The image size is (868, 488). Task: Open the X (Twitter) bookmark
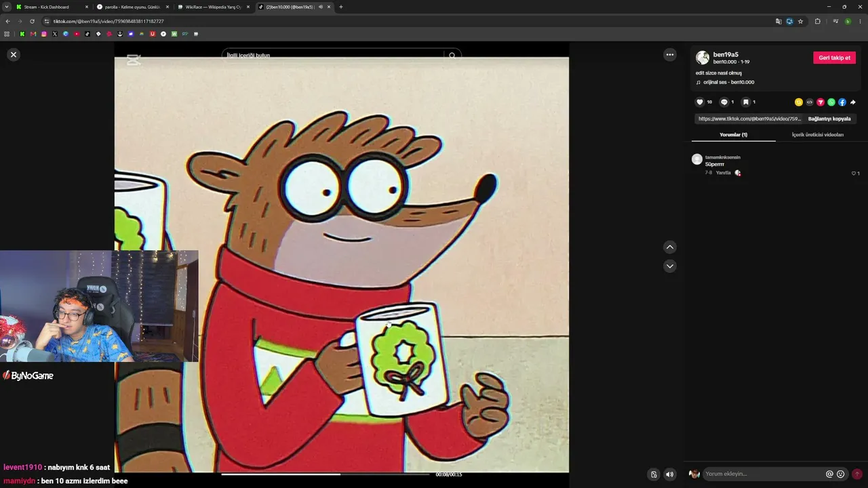55,34
